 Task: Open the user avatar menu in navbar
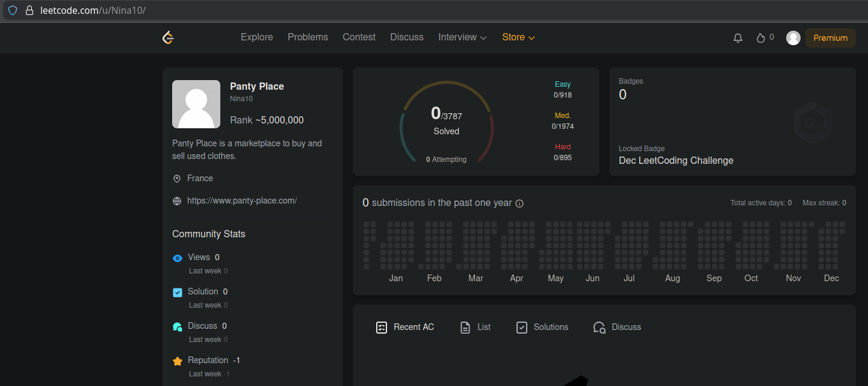click(793, 38)
